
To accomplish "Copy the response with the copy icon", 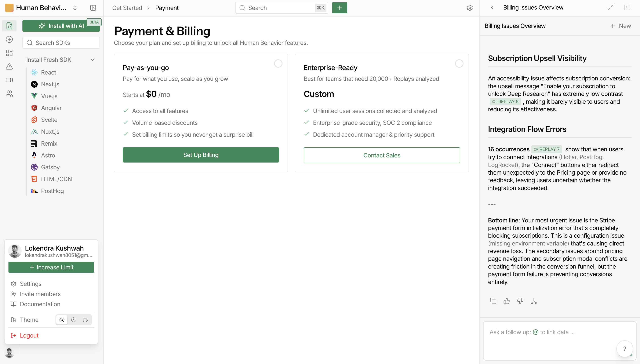I will tap(493, 301).
